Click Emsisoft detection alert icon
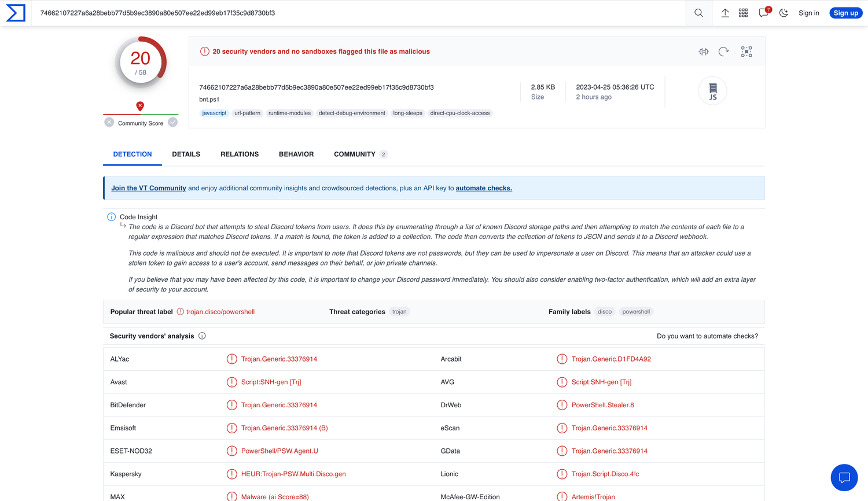This screenshot has height=501, width=868. click(x=231, y=428)
